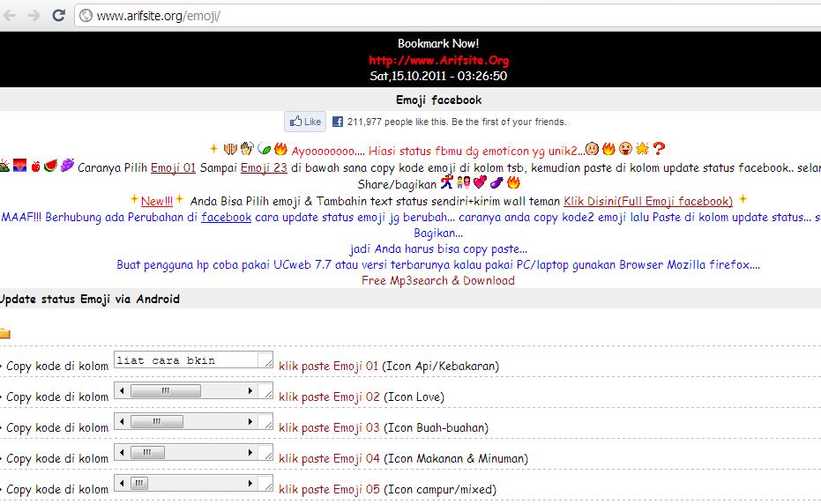Click the Bookmark Now! header text
Image resolution: width=821 pixels, height=504 pixels.
[x=438, y=43]
